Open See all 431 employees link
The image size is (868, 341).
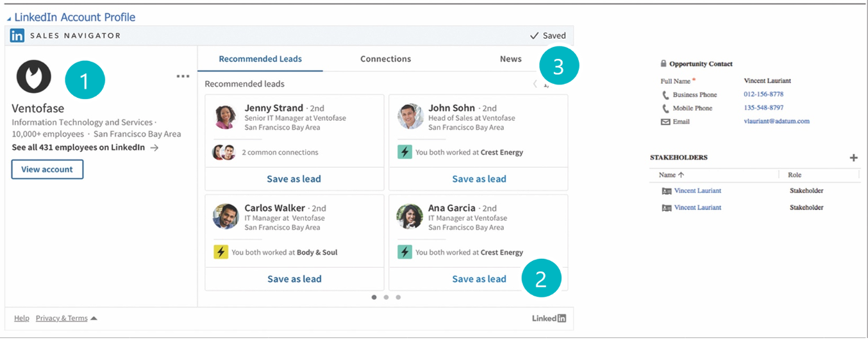coord(85,147)
